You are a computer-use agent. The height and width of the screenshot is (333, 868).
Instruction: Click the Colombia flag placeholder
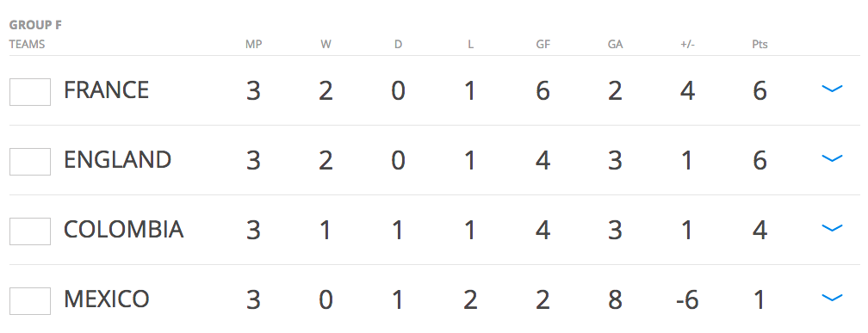click(30, 231)
